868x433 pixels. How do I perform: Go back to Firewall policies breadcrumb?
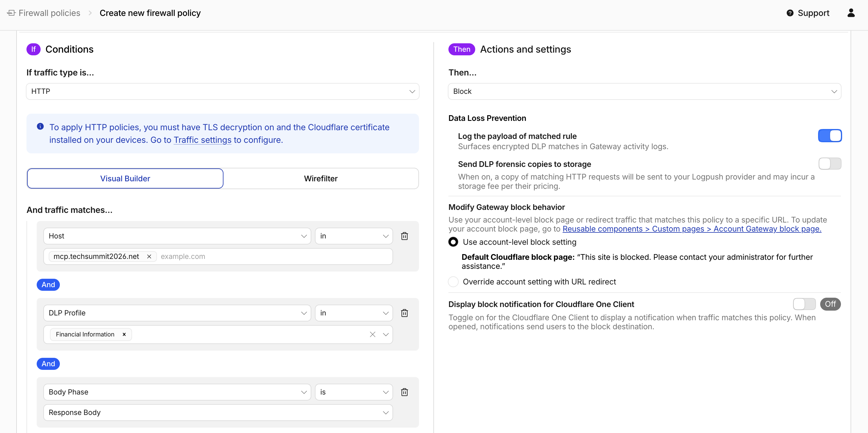pyautogui.click(x=49, y=13)
